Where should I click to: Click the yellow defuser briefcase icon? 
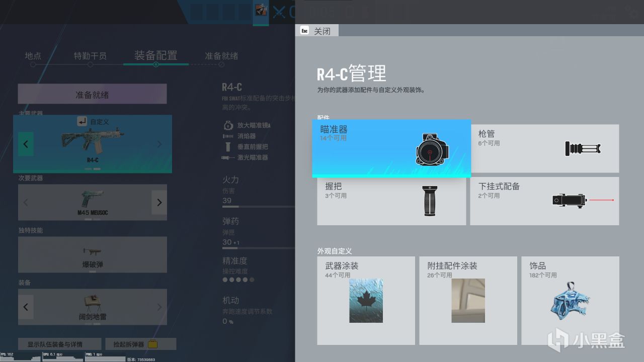click(x=153, y=344)
